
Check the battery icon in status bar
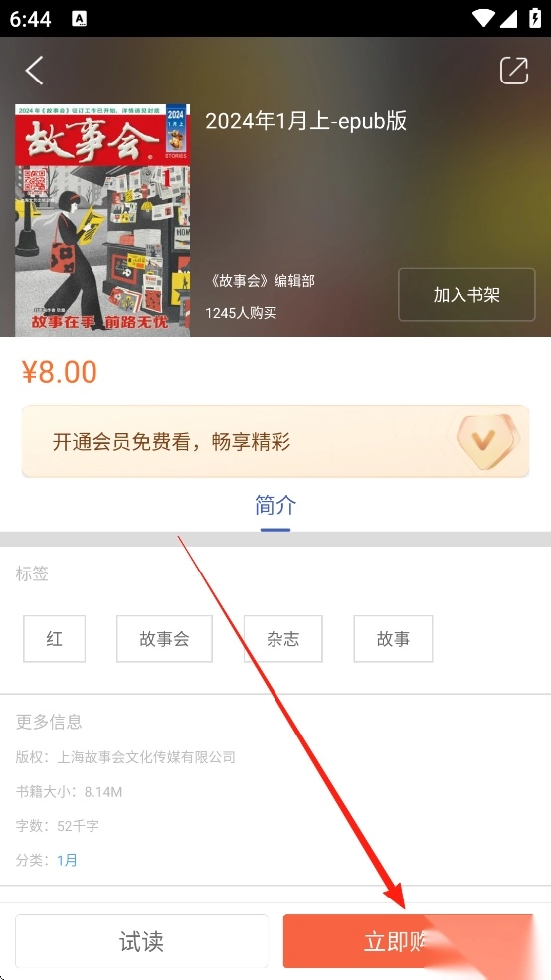tap(535, 18)
